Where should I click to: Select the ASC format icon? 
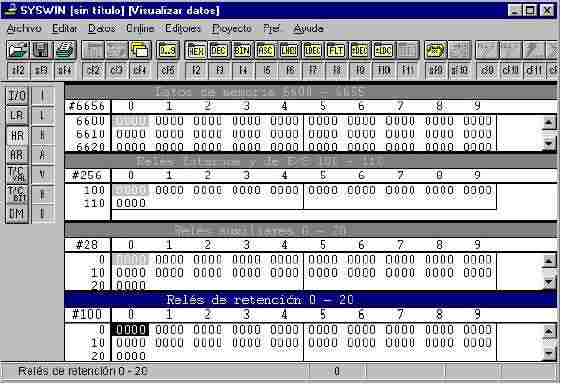[265, 50]
